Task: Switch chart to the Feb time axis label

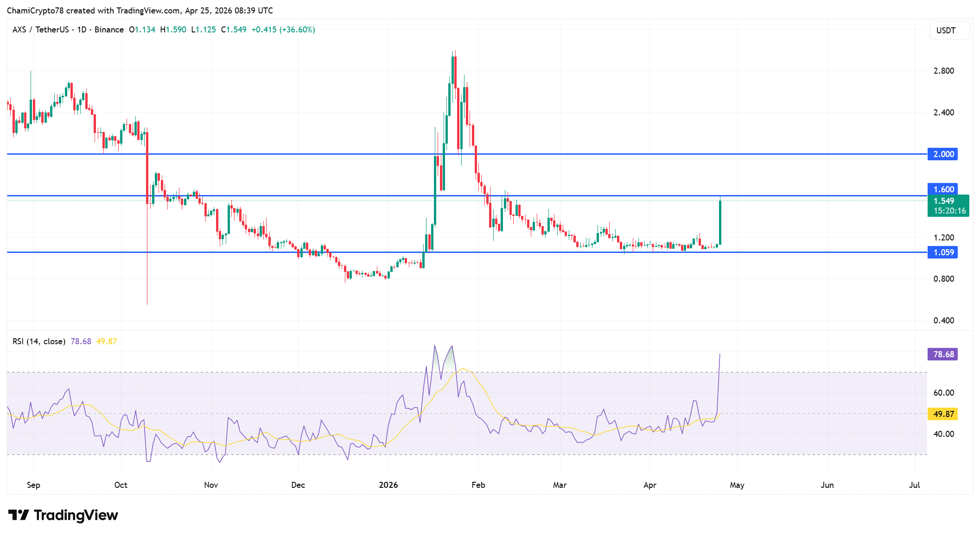Action: pos(478,485)
